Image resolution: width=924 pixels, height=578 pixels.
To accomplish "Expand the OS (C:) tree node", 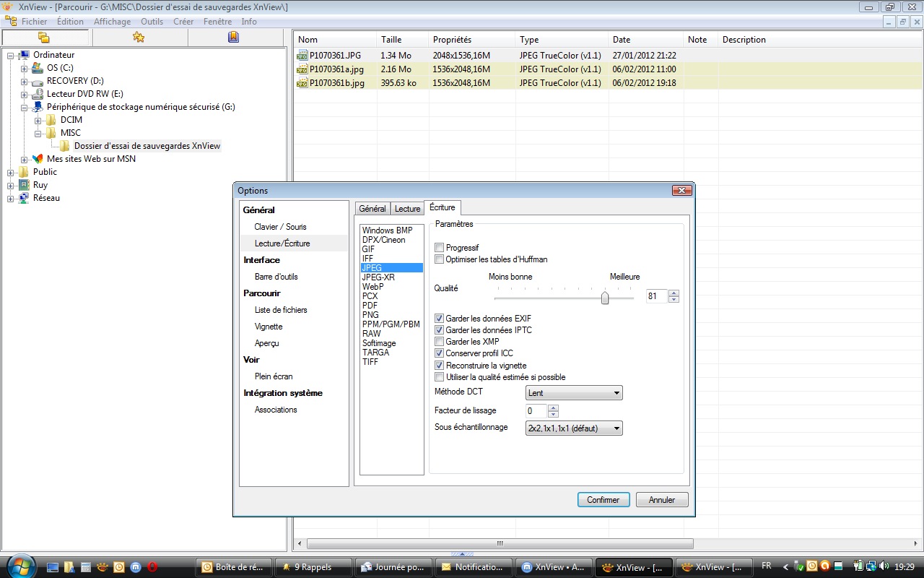I will 24,68.
